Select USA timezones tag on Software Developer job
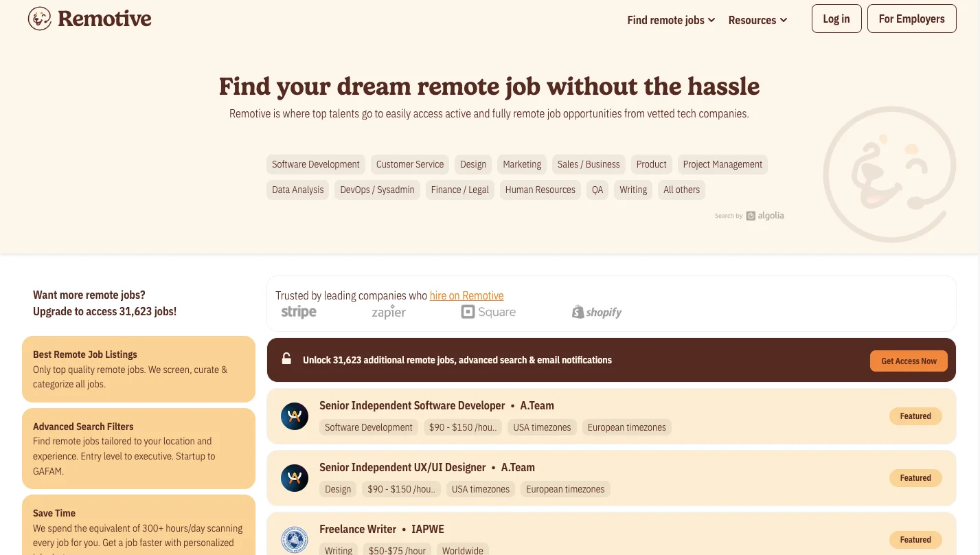 coord(542,427)
